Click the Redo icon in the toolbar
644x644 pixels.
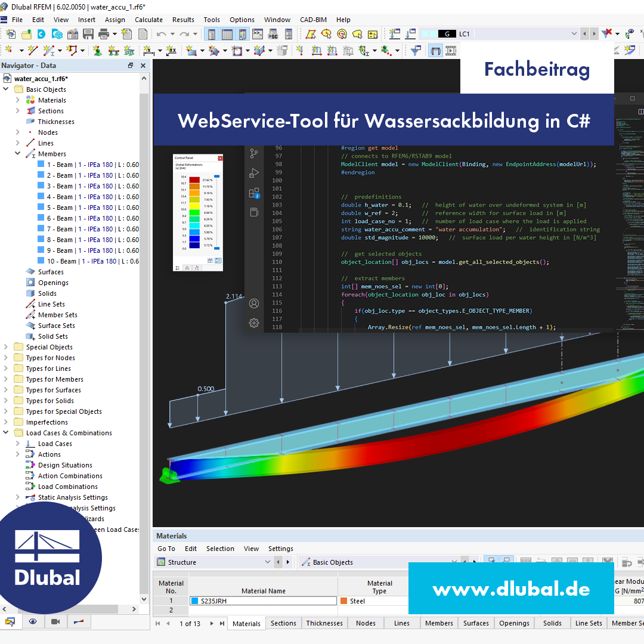click(x=184, y=34)
